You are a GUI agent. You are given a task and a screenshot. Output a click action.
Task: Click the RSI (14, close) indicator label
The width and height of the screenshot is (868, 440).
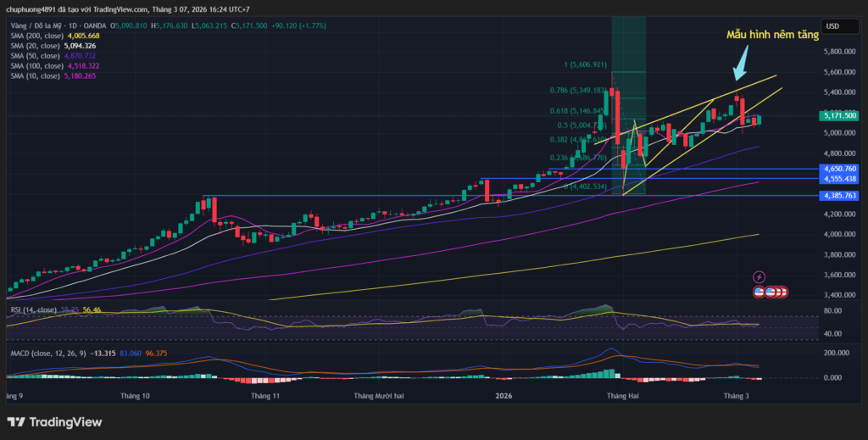click(x=34, y=310)
